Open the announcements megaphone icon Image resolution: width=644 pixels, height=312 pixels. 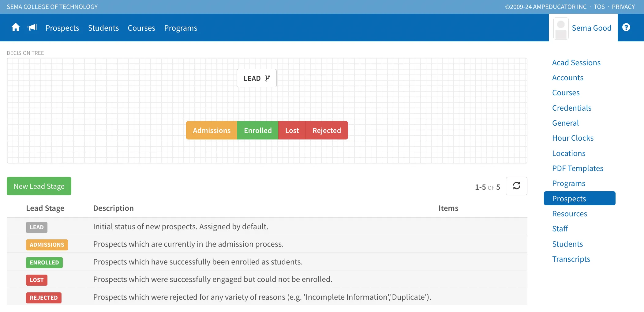click(x=32, y=28)
